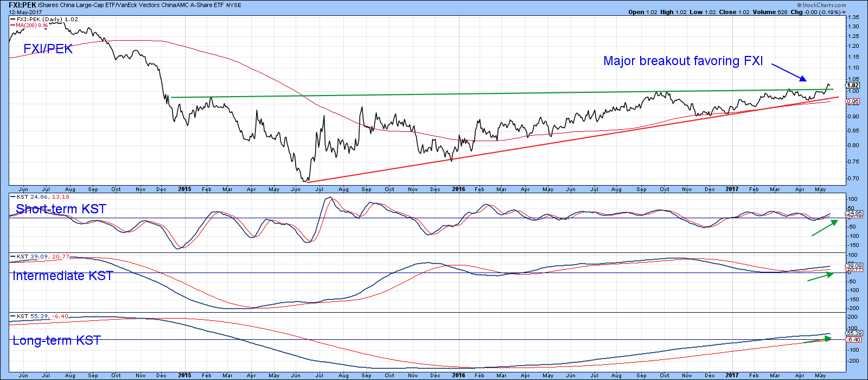Image resolution: width=868 pixels, height=380 pixels.
Task: Click the green arrow in Long-term KST panel
Action: click(817, 340)
